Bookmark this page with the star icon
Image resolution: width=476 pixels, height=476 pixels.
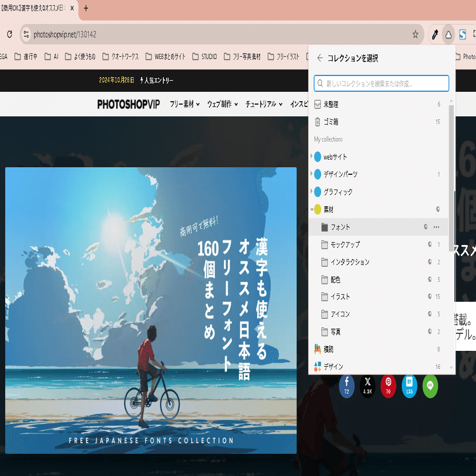pyautogui.click(x=415, y=35)
